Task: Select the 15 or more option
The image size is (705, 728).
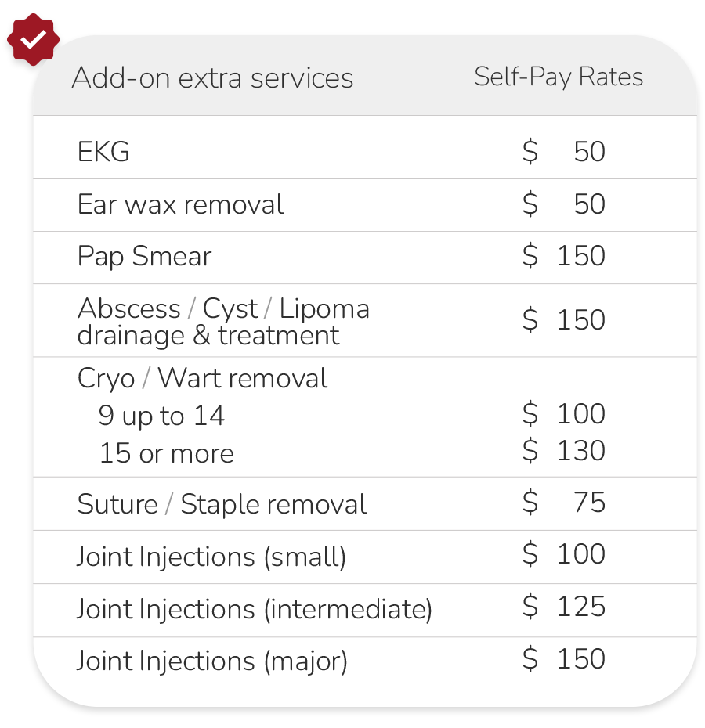Action: [x=166, y=453]
